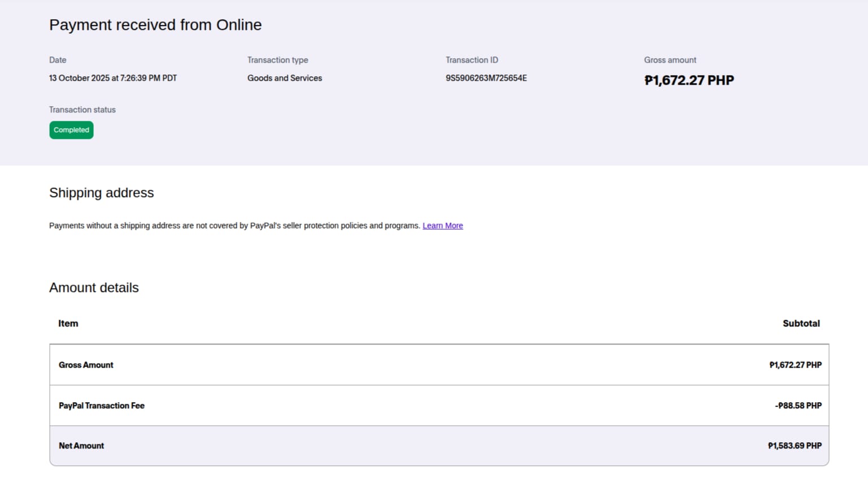Click the 'Transaction status' label
This screenshot has height=488, width=868.
pyautogui.click(x=82, y=110)
